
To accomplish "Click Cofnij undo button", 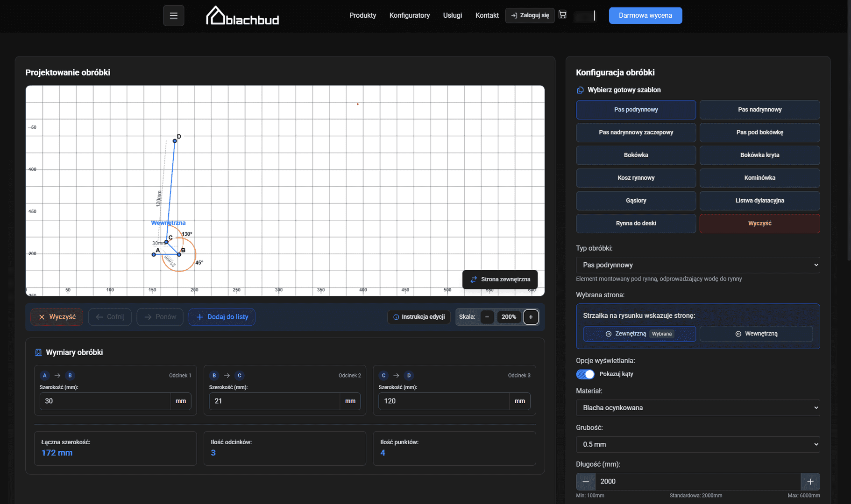I will pyautogui.click(x=110, y=317).
